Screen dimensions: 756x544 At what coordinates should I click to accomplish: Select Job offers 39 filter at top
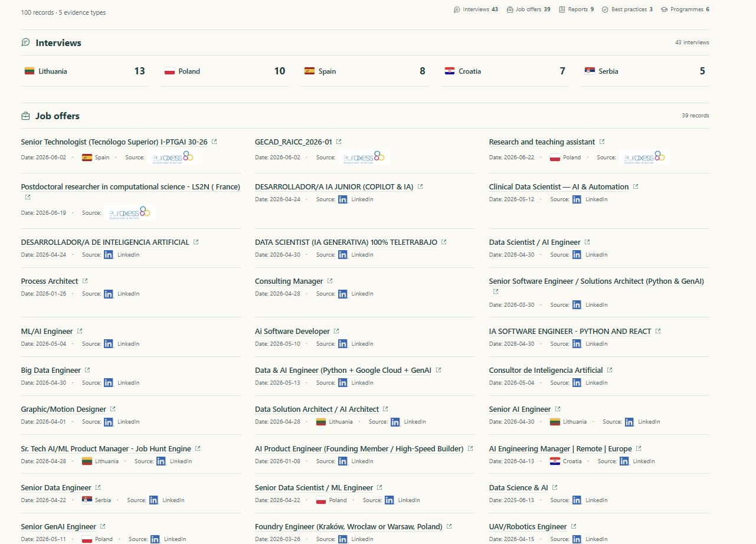click(529, 9)
